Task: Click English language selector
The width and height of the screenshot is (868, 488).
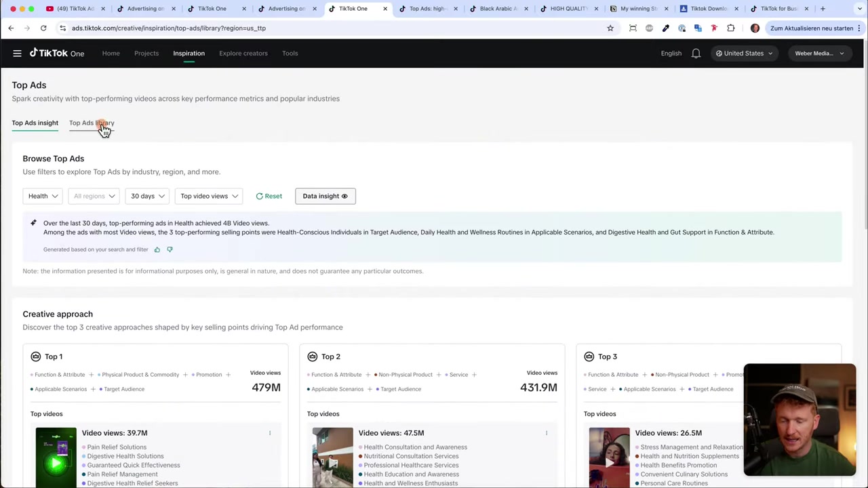Action: click(671, 53)
